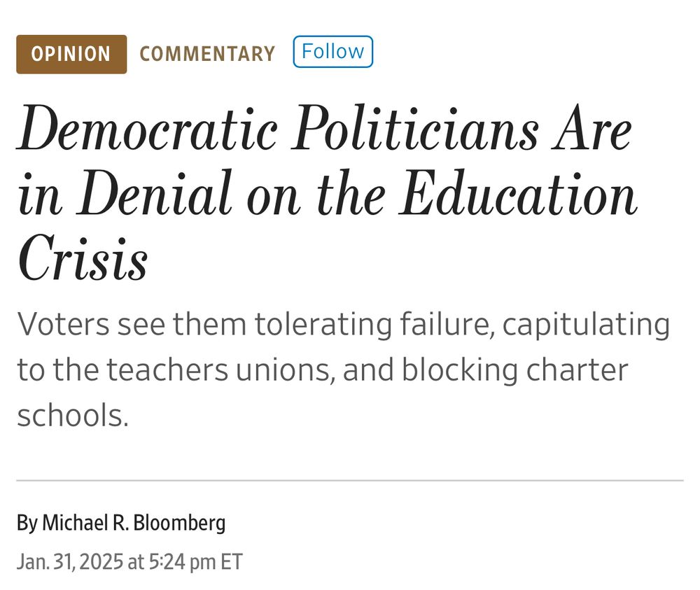Image resolution: width=700 pixels, height=590 pixels.
Task: Toggle following the Commentary column
Action: pos(333,51)
